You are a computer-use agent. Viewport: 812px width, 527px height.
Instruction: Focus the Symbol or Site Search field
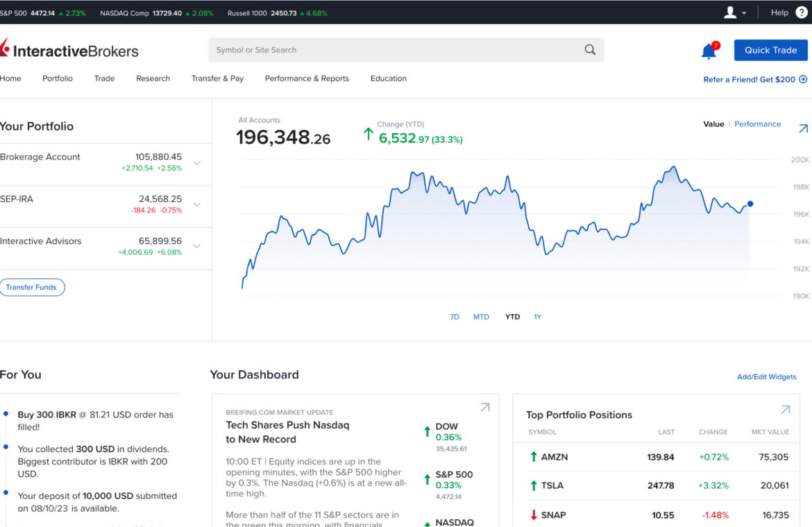(396, 50)
